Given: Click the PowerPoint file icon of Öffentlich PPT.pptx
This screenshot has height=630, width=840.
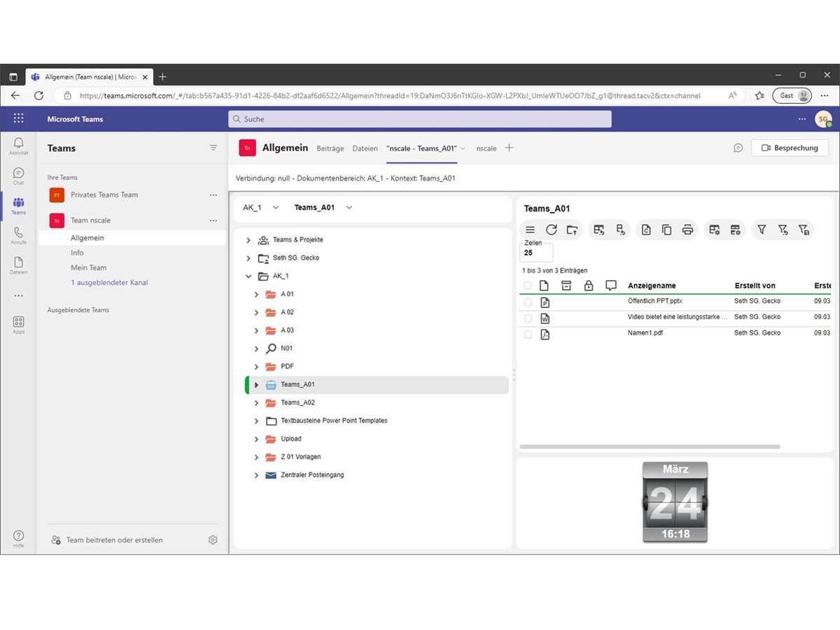Looking at the screenshot, I should click(545, 302).
